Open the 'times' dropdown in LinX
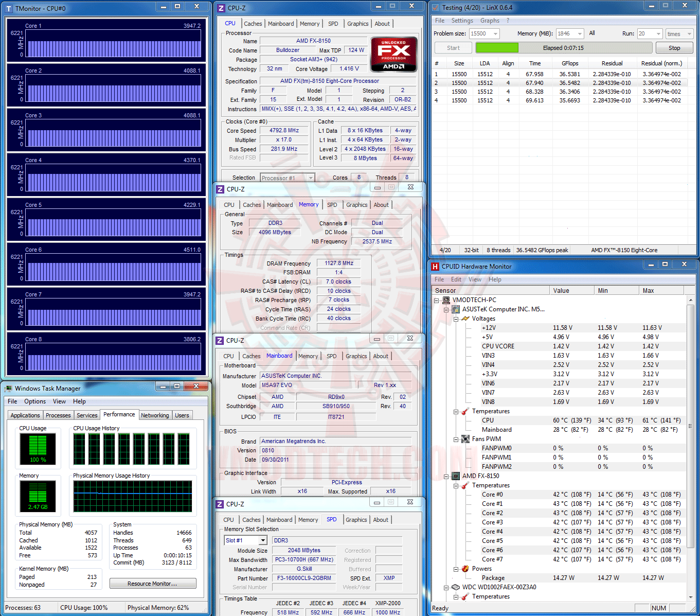 [x=689, y=34]
